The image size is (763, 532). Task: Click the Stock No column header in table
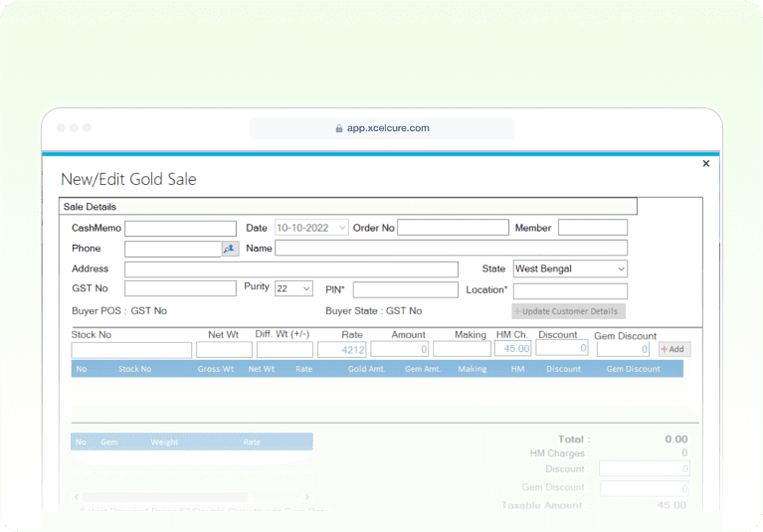click(x=134, y=369)
